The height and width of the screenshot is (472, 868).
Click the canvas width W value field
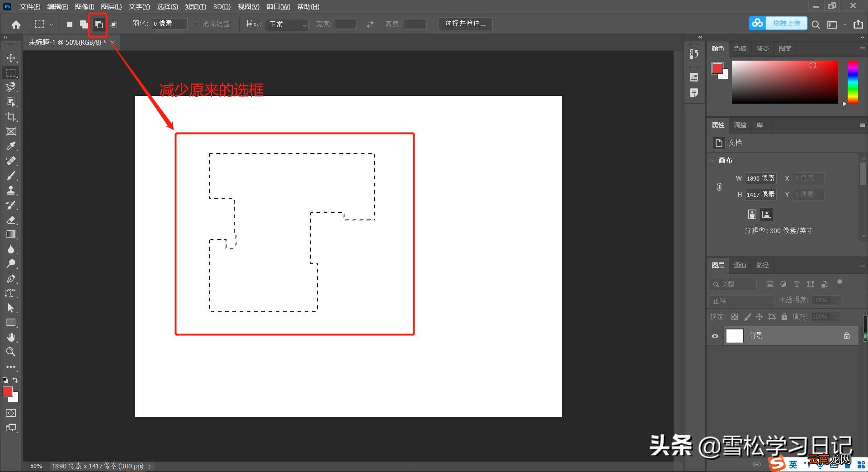(760, 178)
